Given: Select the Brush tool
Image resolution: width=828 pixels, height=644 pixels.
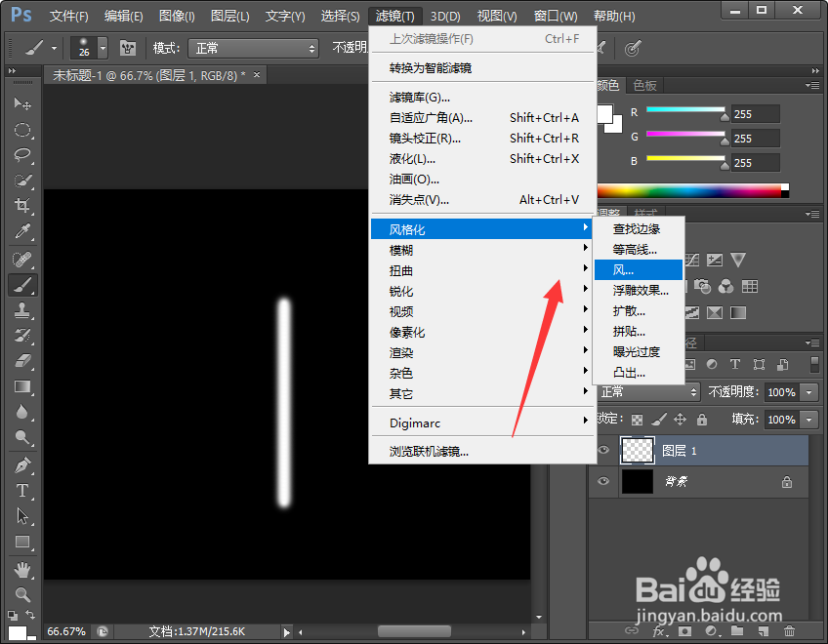Looking at the screenshot, I should click(x=23, y=285).
